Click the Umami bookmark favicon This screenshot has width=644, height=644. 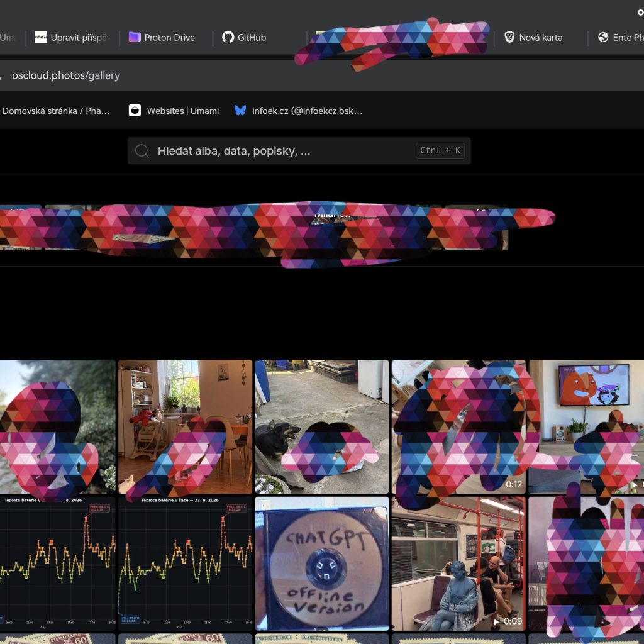[x=135, y=111]
